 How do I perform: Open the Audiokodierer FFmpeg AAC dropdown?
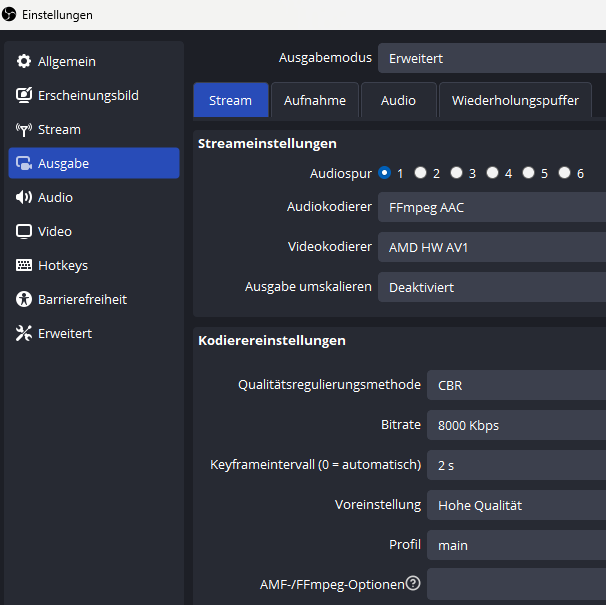point(492,207)
